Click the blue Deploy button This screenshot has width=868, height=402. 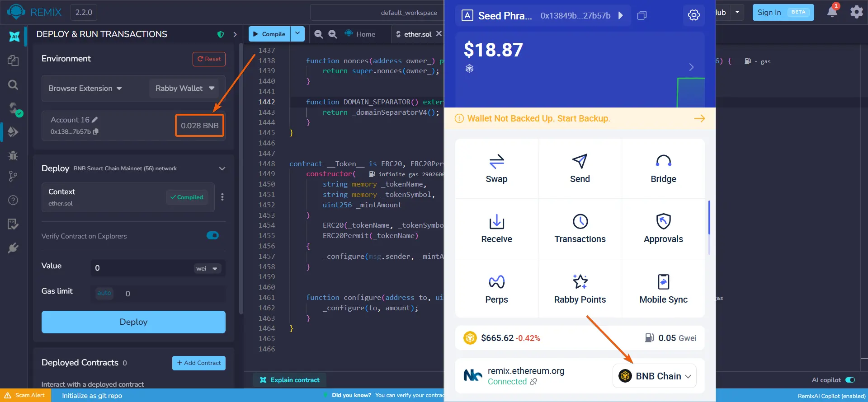coord(133,322)
